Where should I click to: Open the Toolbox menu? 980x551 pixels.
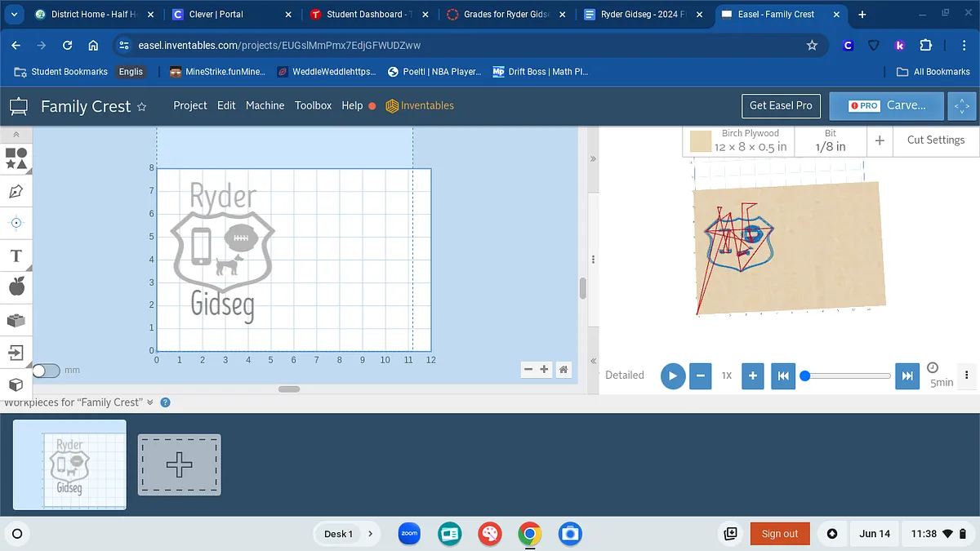[313, 105]
